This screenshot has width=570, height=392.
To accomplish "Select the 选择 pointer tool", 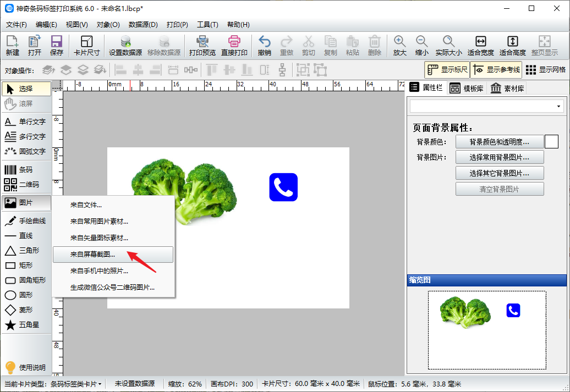I will [26, 89].
